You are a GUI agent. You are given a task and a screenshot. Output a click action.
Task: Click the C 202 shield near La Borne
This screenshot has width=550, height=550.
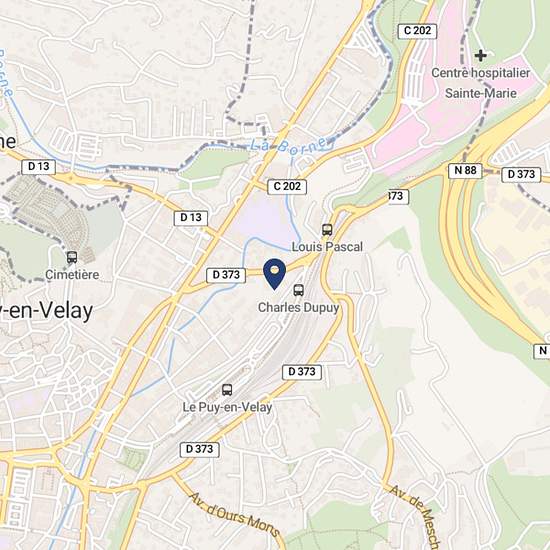pyautogui.click(x=287, y=186)
